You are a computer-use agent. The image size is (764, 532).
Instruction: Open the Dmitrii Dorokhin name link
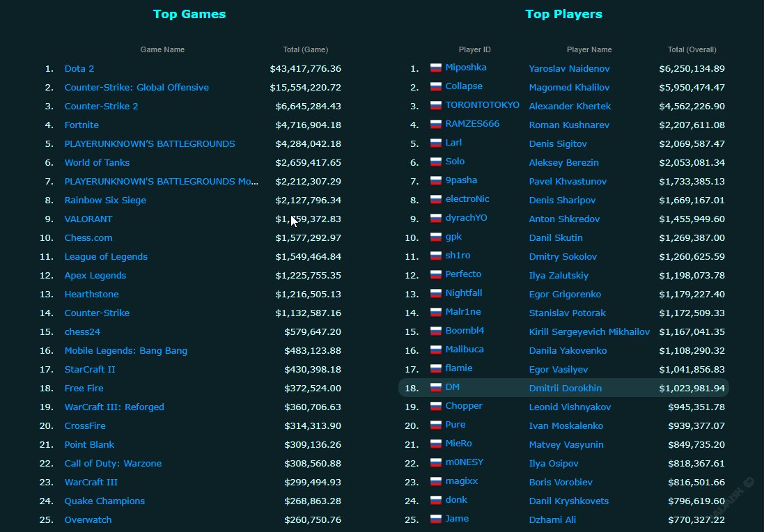565,389
